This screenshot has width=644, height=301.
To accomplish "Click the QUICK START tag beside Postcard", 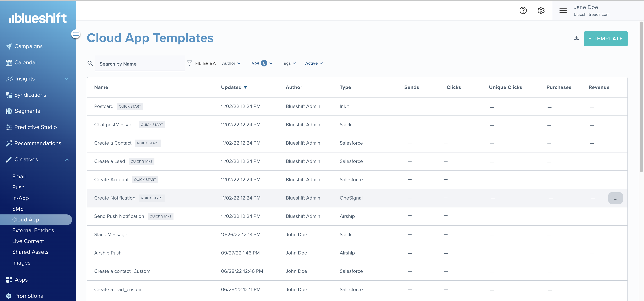I will [130, 106].
